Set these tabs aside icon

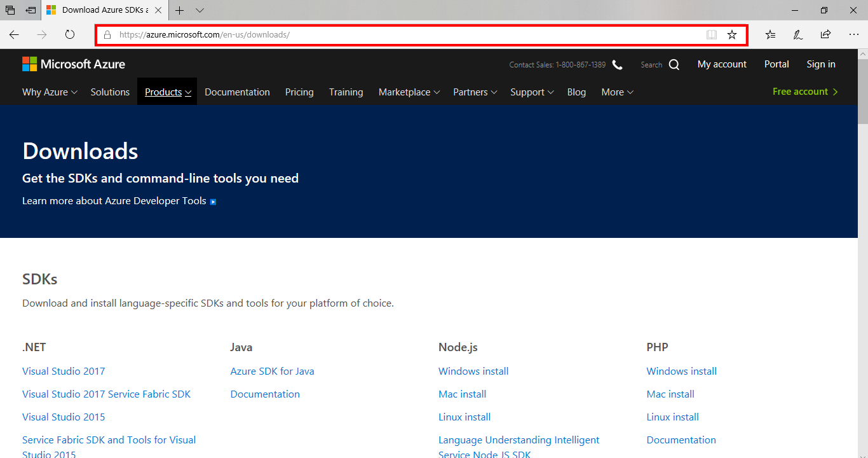[x=31, y=10]
